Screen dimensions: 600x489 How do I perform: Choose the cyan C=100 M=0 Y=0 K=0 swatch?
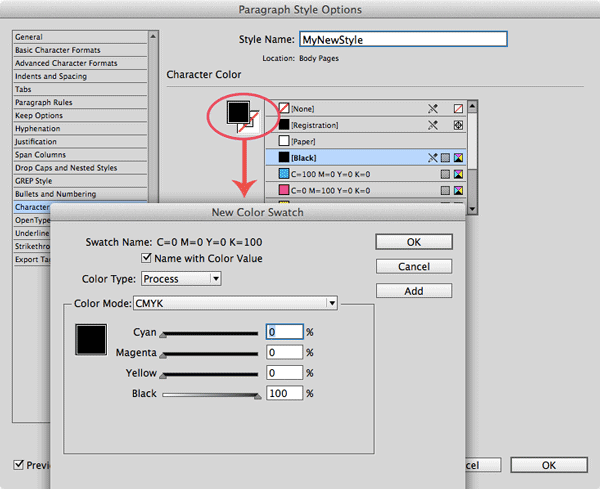point(366,174)
